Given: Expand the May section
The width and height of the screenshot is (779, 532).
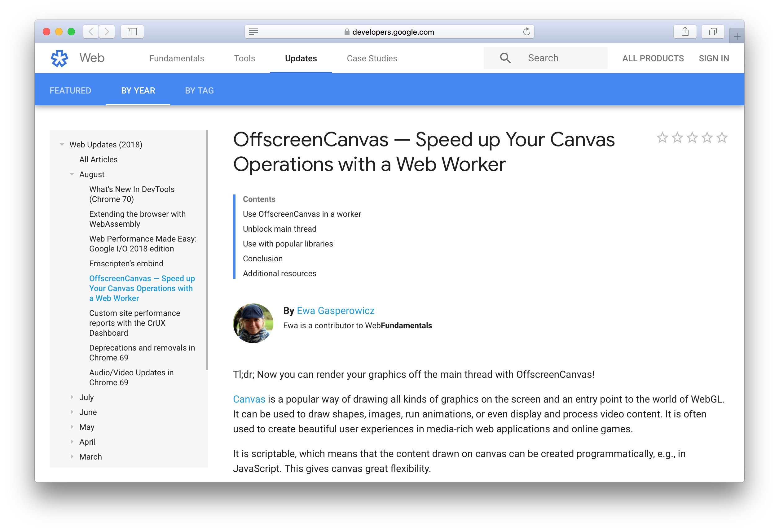Looking at the screenshot, I should click(72, 427).
